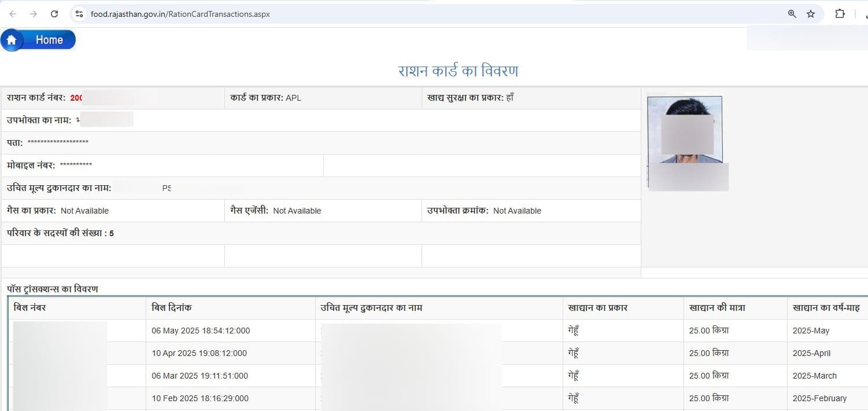Reload the ration card page
The width and height of the screenshot is (868, 411).
point(54,14)
